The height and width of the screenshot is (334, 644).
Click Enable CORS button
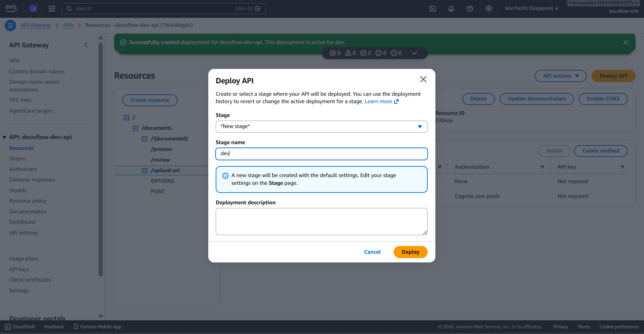click(603, 99)
